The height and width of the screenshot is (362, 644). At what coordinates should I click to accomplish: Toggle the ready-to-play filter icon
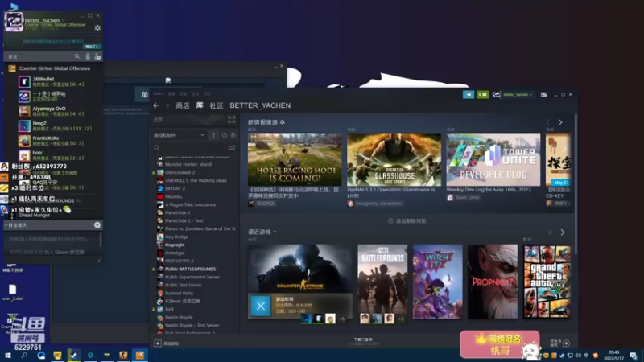coord(233,134)
